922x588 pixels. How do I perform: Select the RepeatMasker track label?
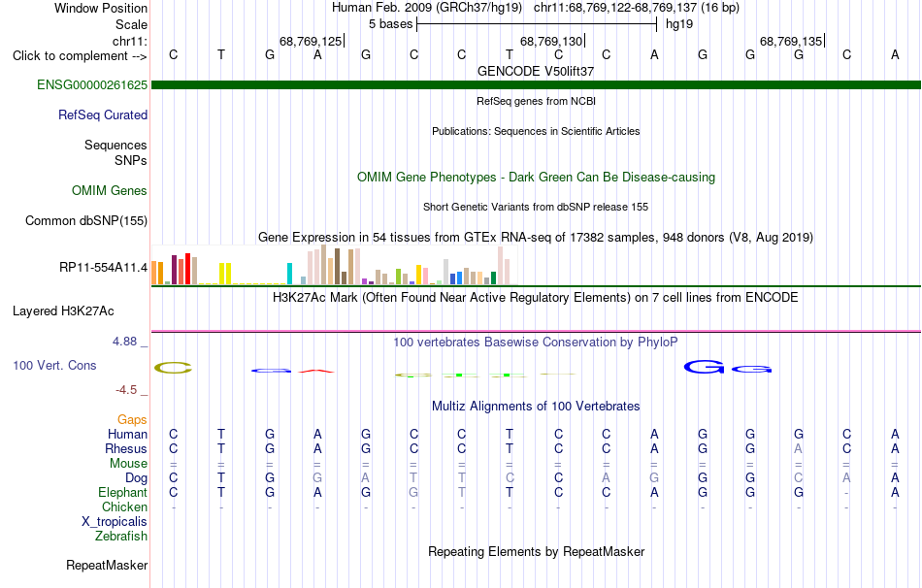tap(107, 565)
